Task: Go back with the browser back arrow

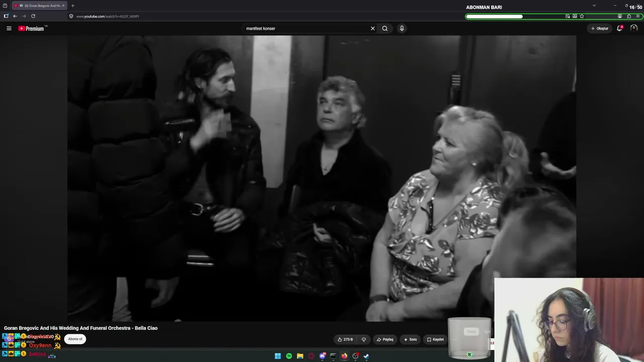Action: point(15,16)
